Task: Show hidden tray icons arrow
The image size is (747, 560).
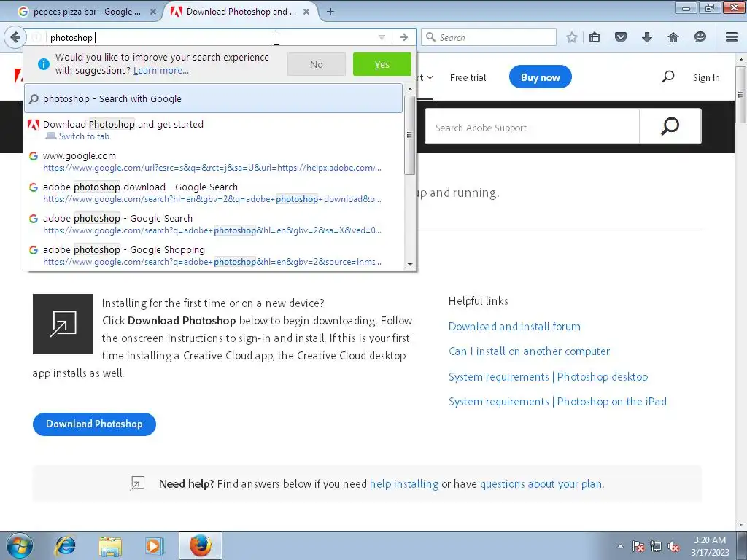Action: (x=620, y=547)
